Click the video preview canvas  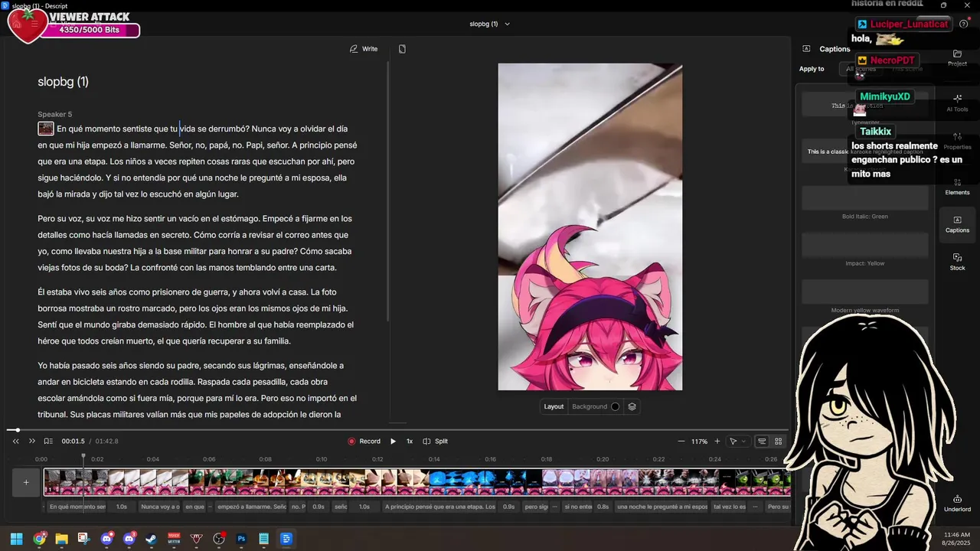pyautogui.click(x=590, y=227)
